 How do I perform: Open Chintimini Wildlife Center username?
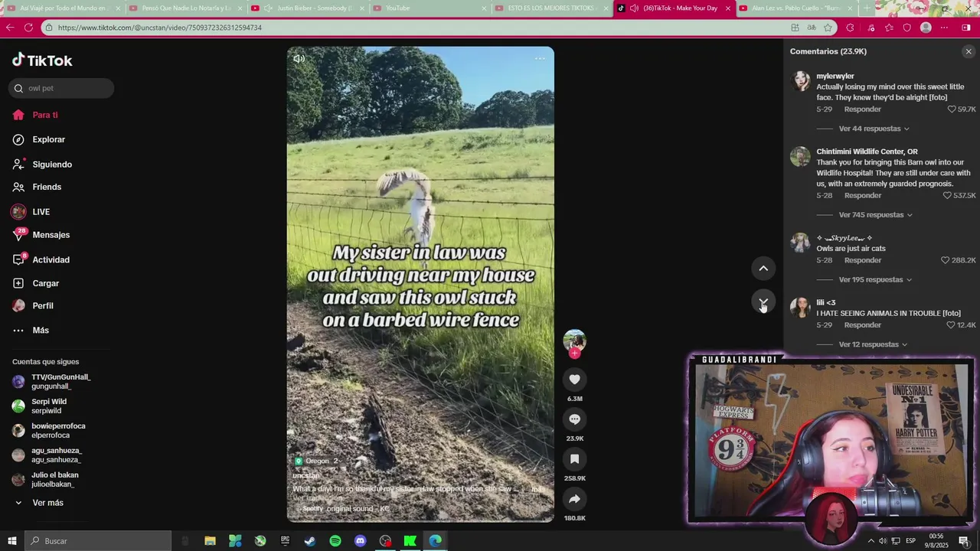coord(867,152)
